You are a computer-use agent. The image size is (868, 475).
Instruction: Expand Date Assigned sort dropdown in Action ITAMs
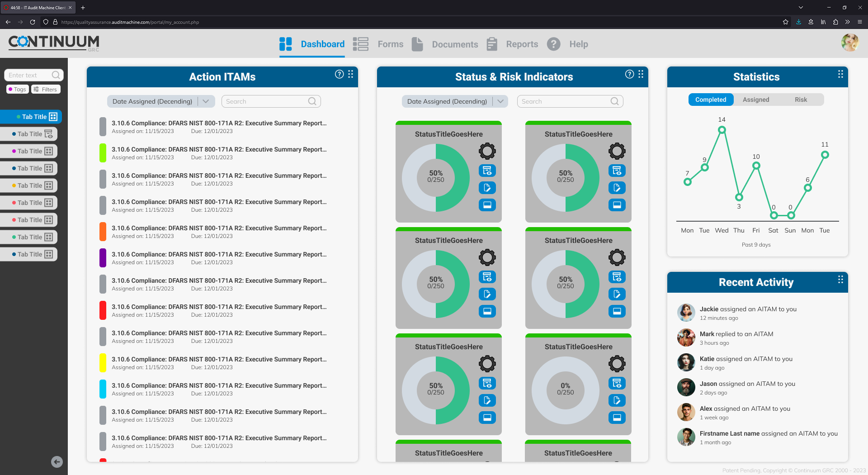click(x=206, y=101)
